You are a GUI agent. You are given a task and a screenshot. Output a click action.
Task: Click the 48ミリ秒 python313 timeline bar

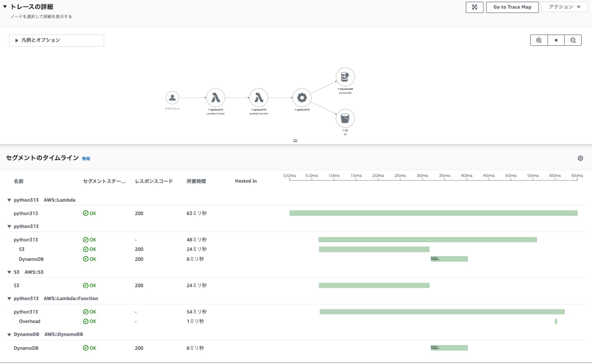[x=428, y=240]
